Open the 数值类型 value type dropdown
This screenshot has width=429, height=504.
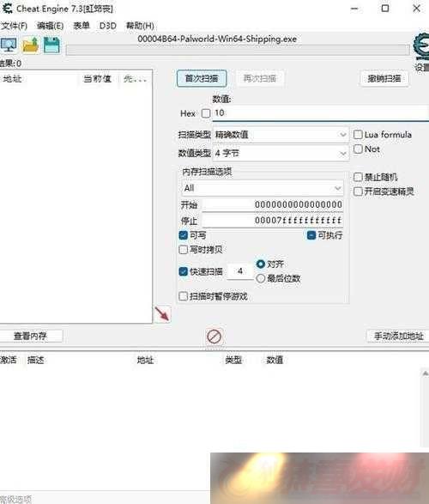click(x=281, y=153)
